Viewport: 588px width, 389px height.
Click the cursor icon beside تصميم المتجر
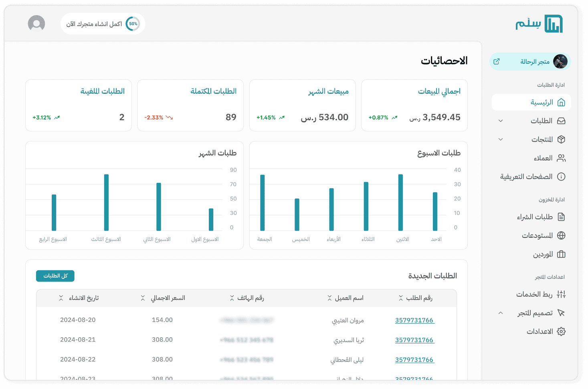[x=561, y=313]
